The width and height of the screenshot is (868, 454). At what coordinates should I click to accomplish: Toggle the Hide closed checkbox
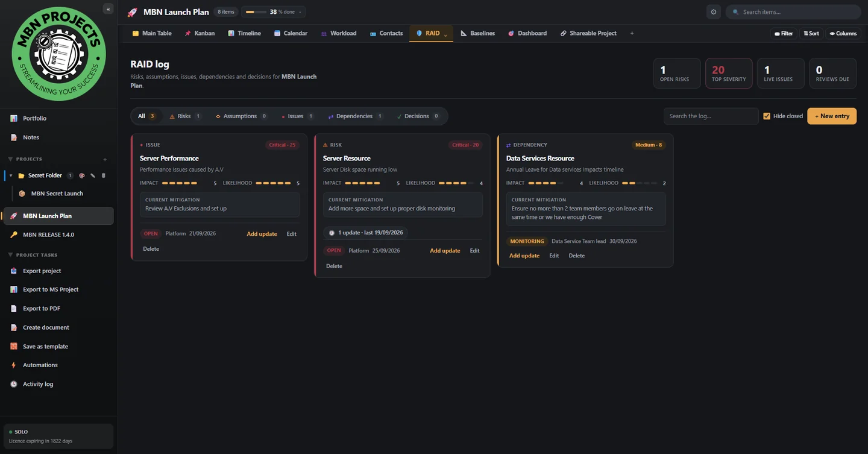767,116
